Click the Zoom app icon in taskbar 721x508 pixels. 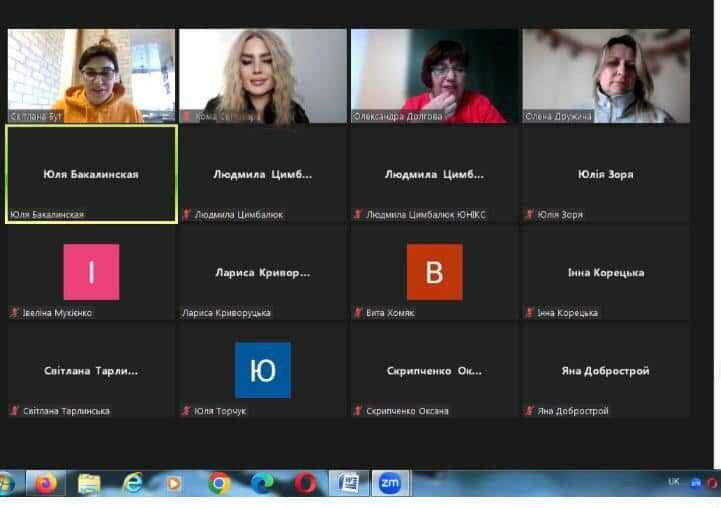pos(390,484)
